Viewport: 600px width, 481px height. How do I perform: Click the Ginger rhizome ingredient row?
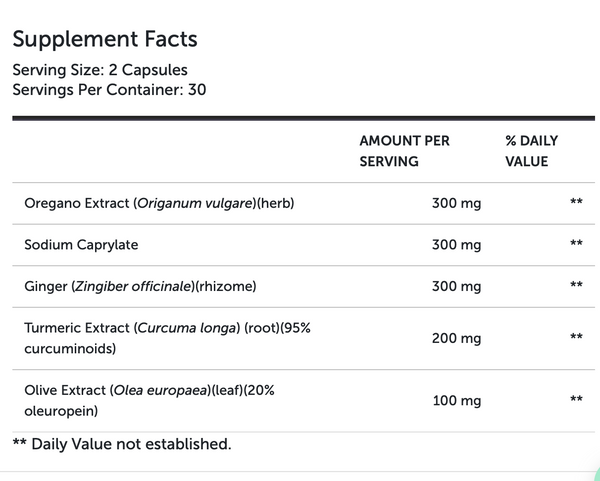(x=303, y=286)
